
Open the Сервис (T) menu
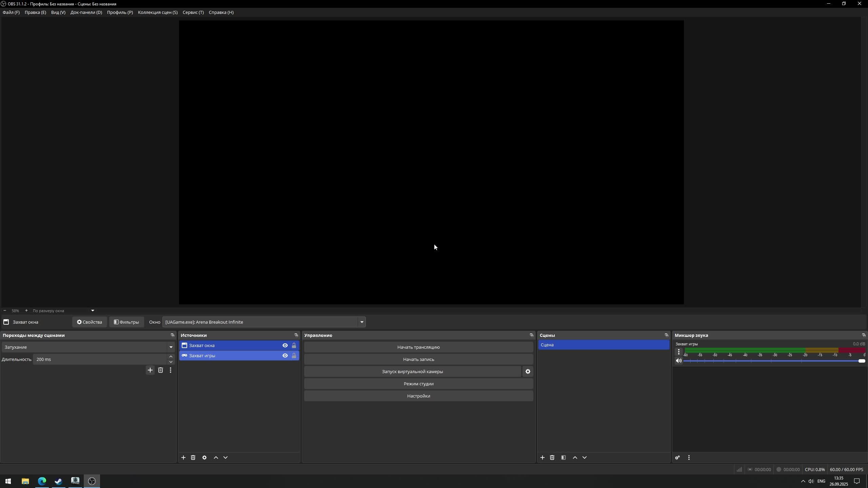193,12
